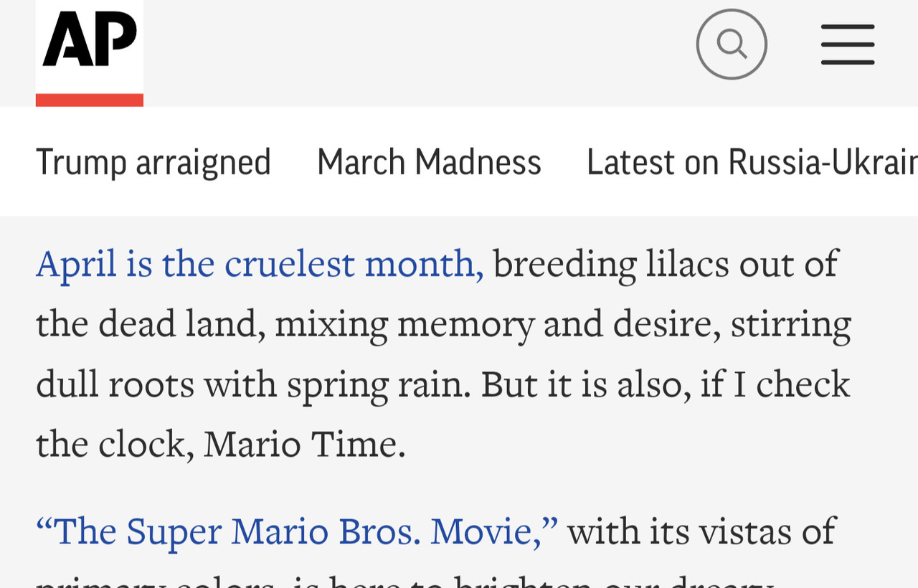Select the March Madness topic
The height and width of the screenshot is (588, 918).
click(429, 162)
